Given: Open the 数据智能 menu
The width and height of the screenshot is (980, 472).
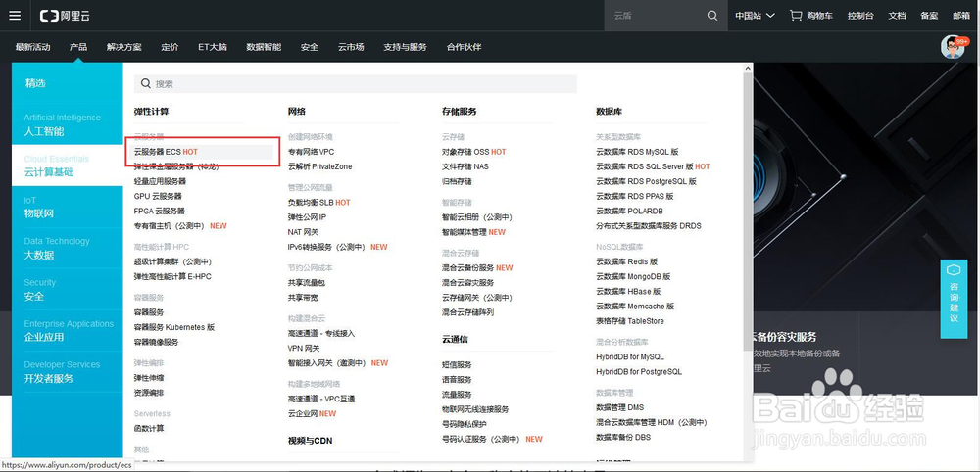Looking at the screenshot, I should [264, 47].
